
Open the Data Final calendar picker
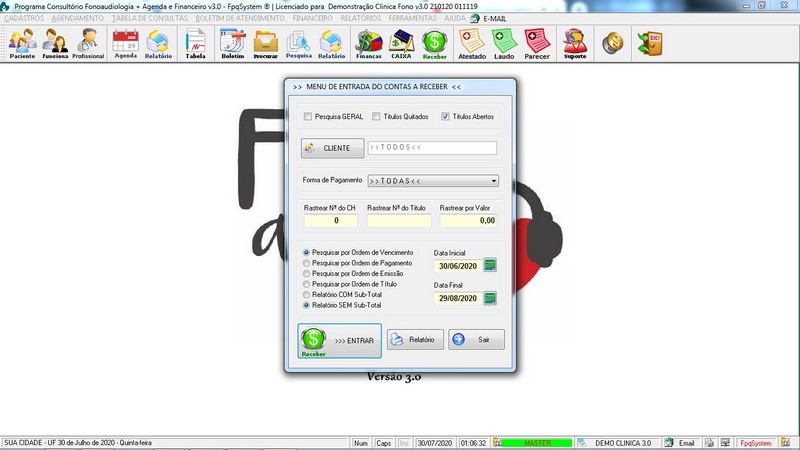tap(490, 298)
